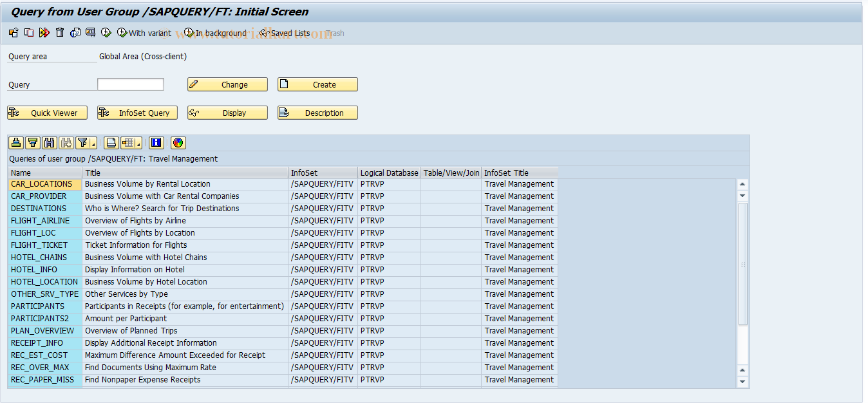Click the Queries directory icon
This screenshot has height=403, width=868.
pos(91,33)
